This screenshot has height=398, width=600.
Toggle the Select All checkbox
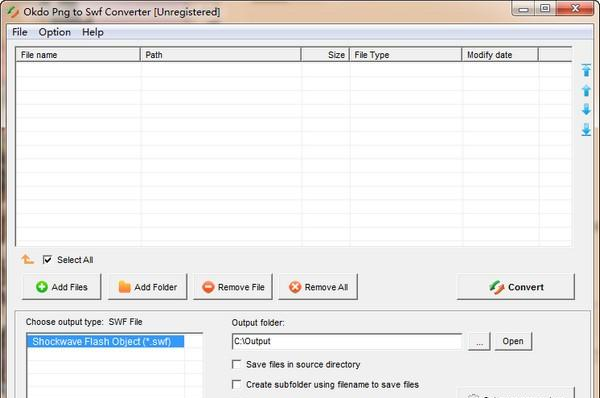(47, 260)
